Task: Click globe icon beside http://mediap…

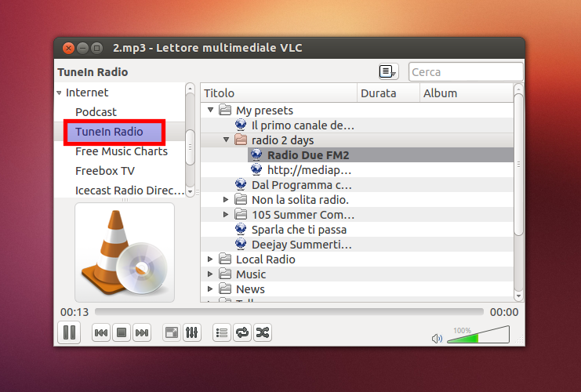Action: [256, 169]
